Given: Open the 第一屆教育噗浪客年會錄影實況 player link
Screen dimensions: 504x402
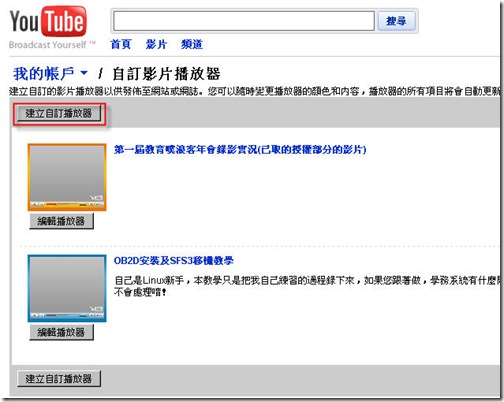Looking at the screenshot, I should tap(240, 149).
